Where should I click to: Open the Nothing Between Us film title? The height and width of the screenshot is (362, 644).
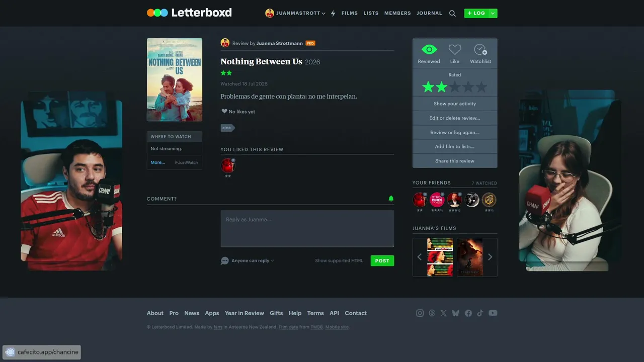(x=261, y=61)
